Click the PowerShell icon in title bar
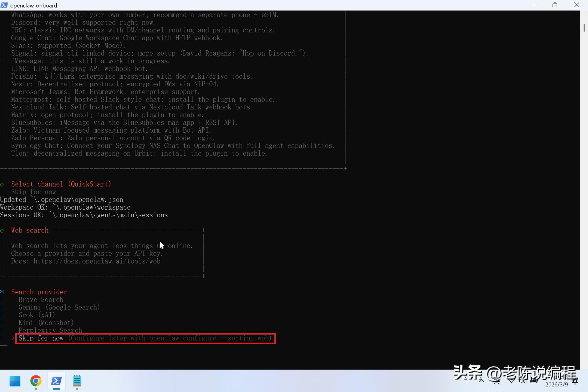Screen dimensions: 588x392 [4, 5]
